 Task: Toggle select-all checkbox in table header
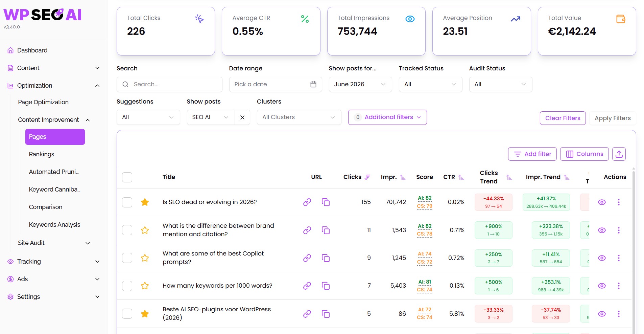point(127,177)
